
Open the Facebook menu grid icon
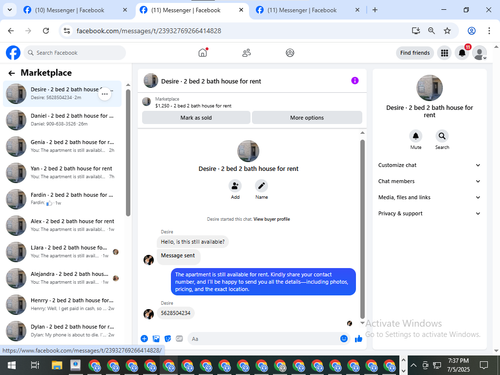tap(444, 53)
